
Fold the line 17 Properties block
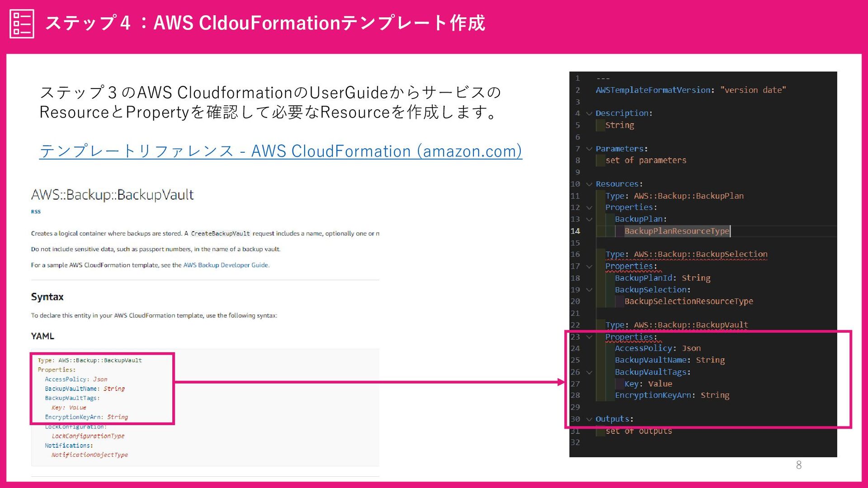point(589,266)
